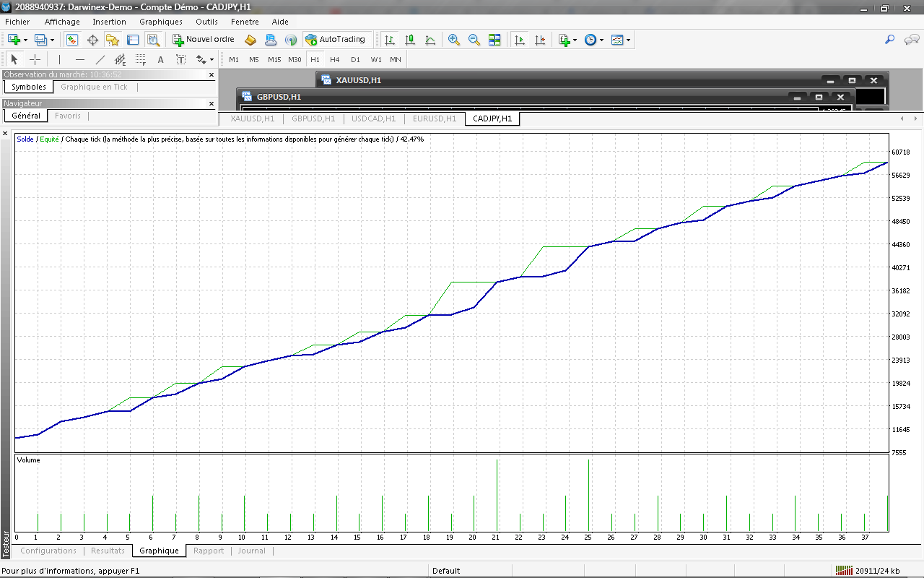Image resolution: width=924 pixels, height=578 pixels.
Task: Click the Nouvel ordre button
Action: point(204,40)
